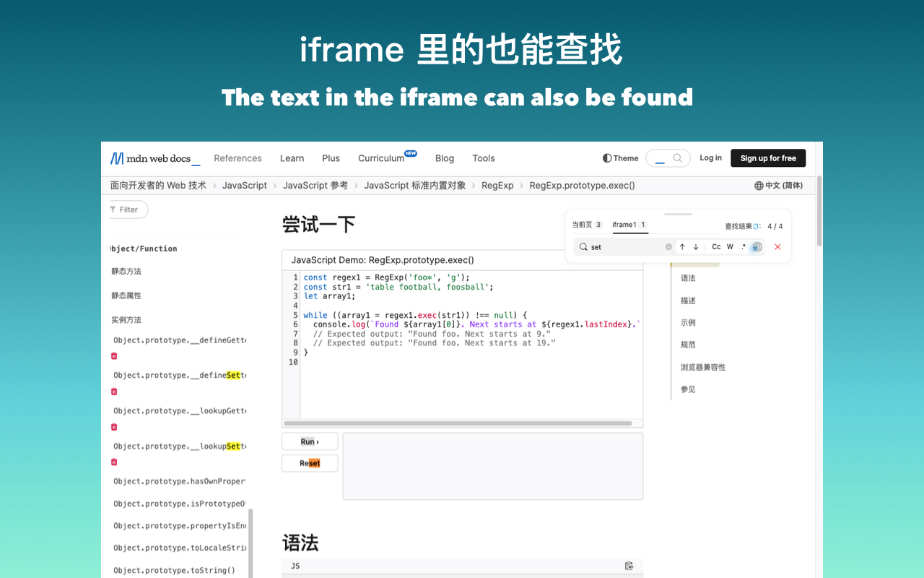Open Object.prototype.hasOwnProperty sidebar link
The image size is (924, 578).
(180, 481)
